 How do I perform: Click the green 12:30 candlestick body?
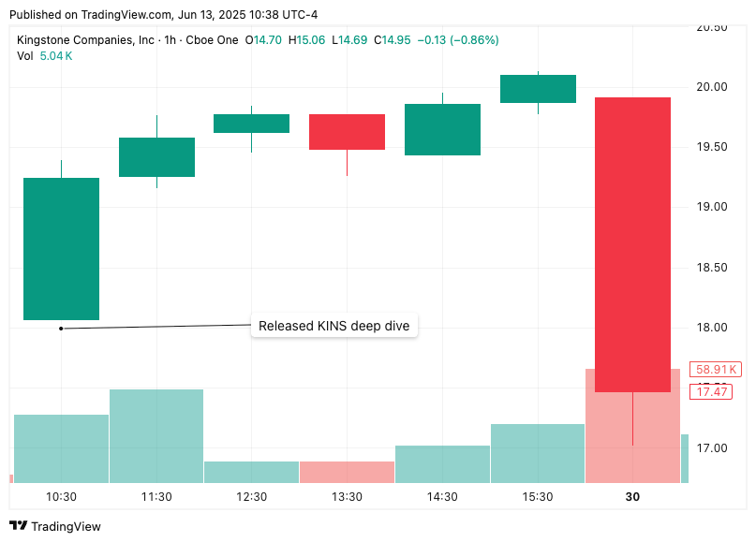point(252,124)
